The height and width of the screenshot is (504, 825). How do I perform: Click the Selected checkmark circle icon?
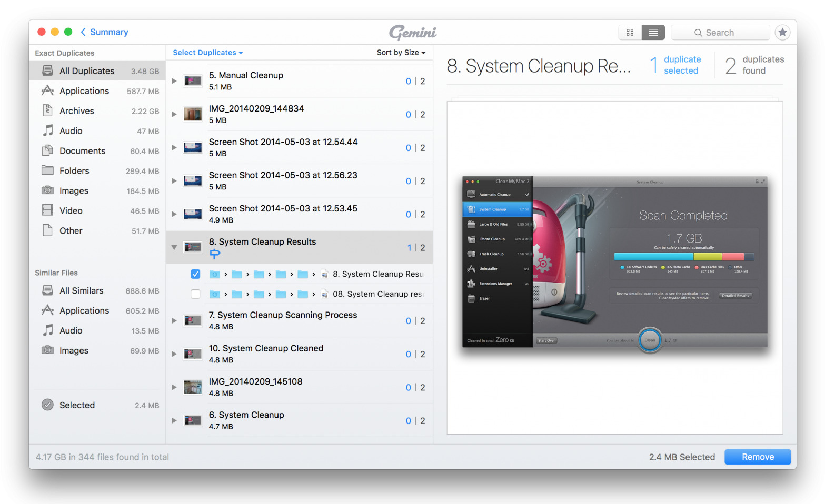click(x=47, y=405)
